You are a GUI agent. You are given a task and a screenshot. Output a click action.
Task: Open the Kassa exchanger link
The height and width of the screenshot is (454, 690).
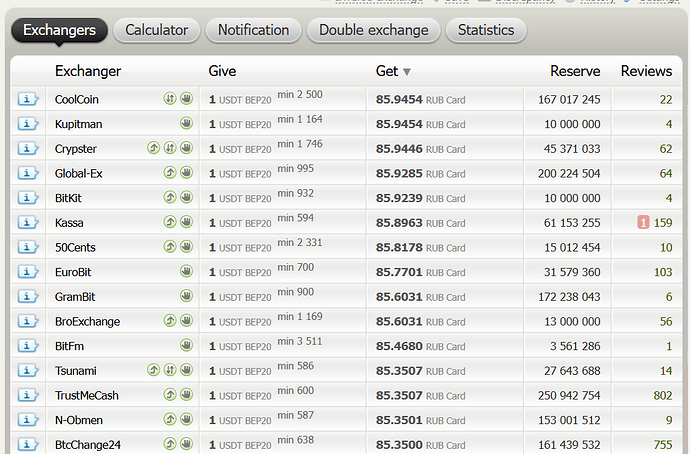point(69,223)
